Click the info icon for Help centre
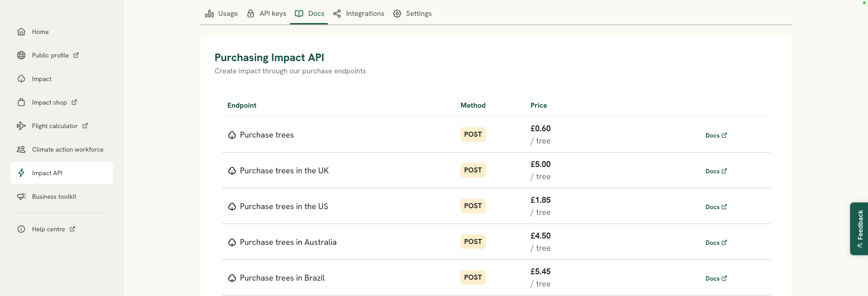Screen dimensions: 868x296 21,229
